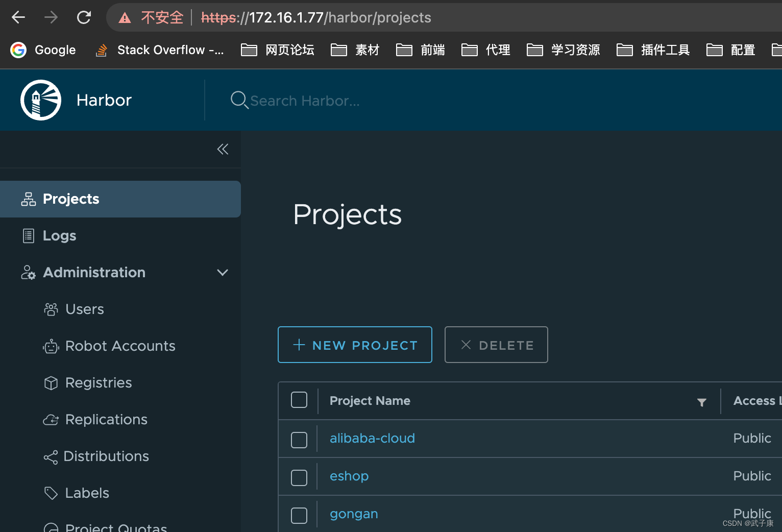
Task: Check the select-all projects checkbox
Action: [299, 400]
